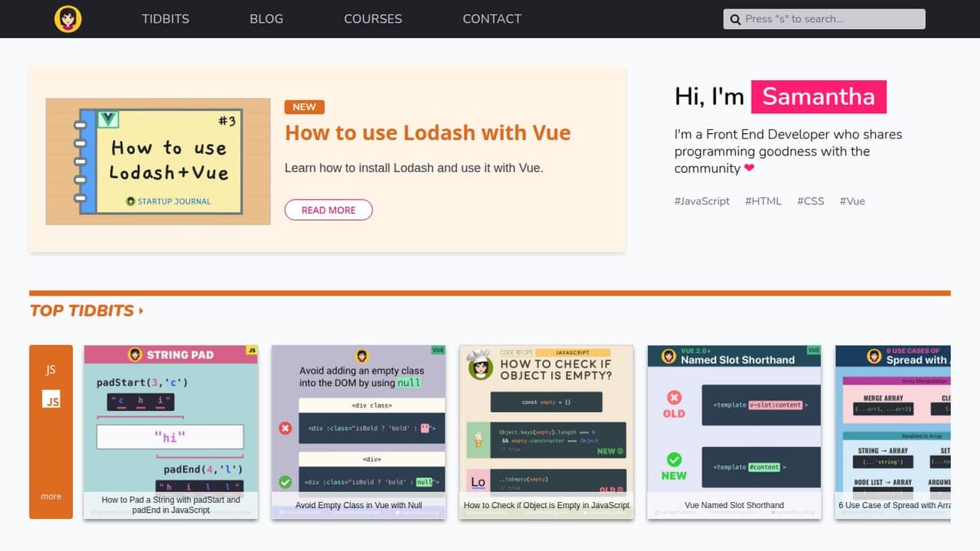Open the Check if Object is Empty card

547,432
